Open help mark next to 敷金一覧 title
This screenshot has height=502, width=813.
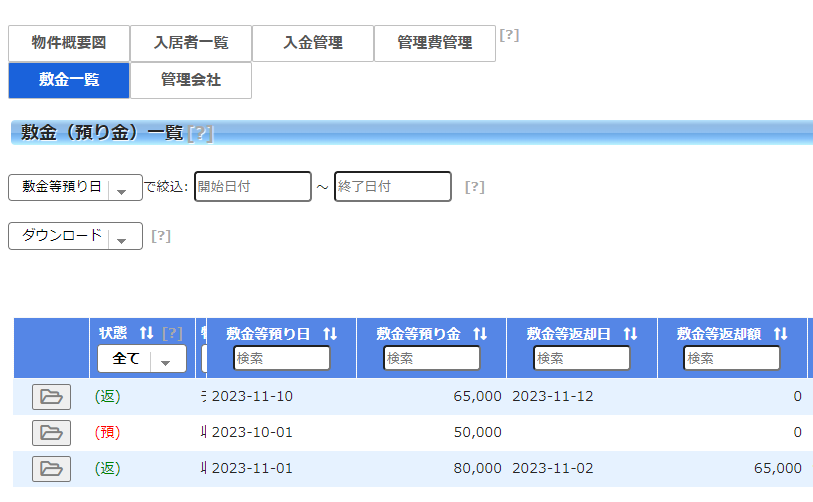coord(200,134)
